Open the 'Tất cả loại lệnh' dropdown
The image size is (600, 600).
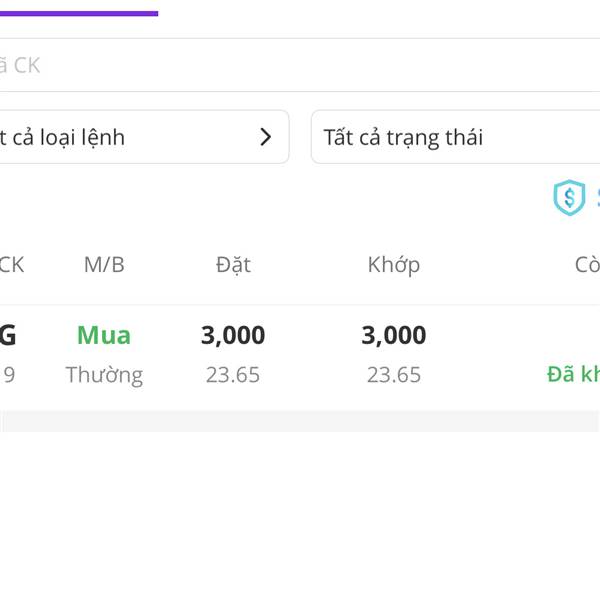pyautogui.click(x=140, y=137)
